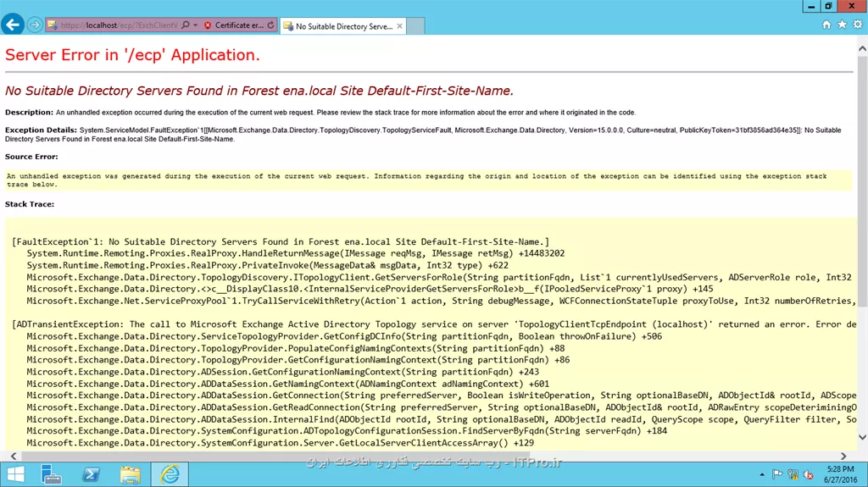
Task: Click the network status tray icon
Action: click(793, 475)
